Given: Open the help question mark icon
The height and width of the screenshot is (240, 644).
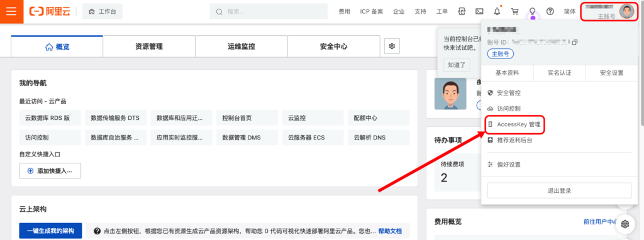Looking at the screenshot, I should point(550,11).
